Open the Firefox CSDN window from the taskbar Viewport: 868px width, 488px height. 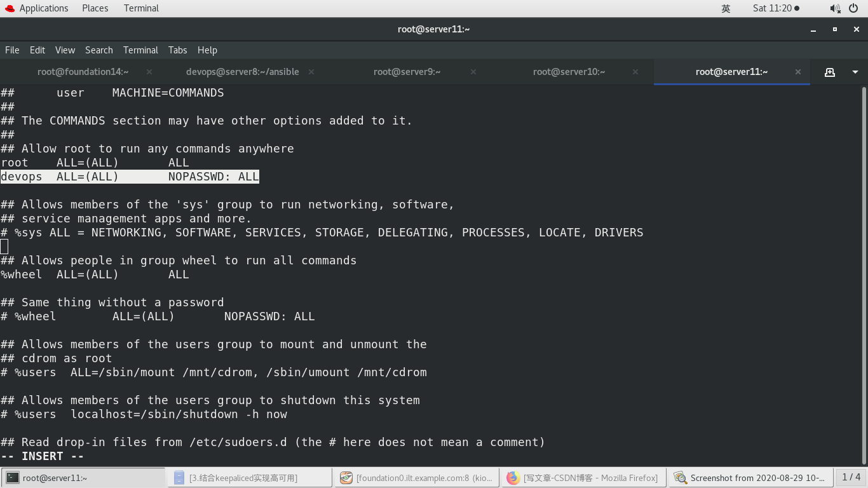[x=583, y=477]
